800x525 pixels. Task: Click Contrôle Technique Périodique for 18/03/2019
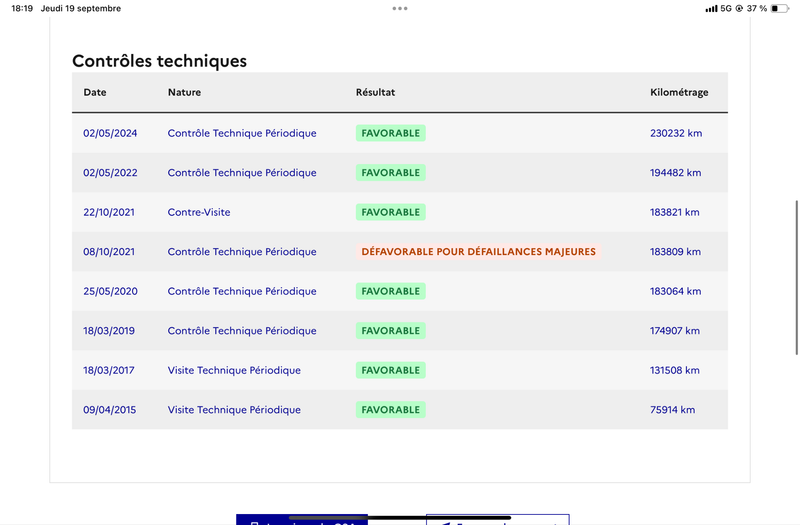pos(242,331)
